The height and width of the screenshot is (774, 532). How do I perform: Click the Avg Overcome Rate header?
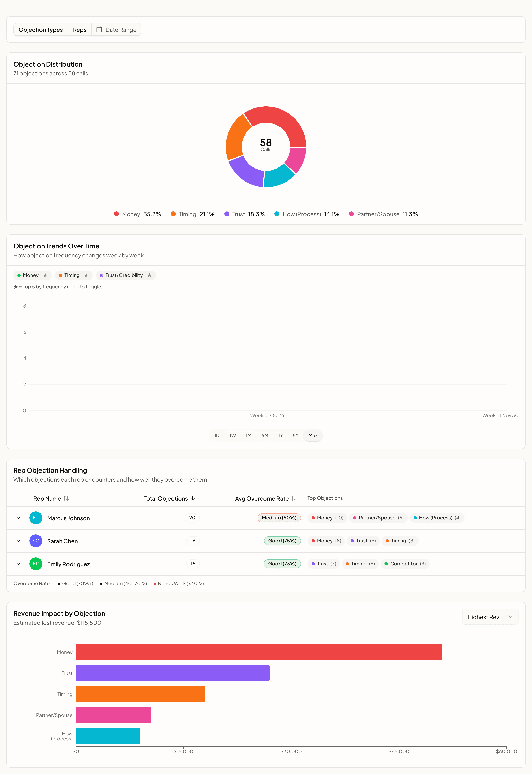click(x=266, y=498)
